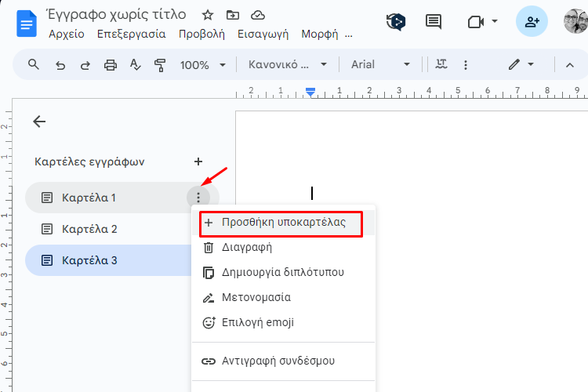Image resolution: width=588 pixels, height=392 pixels.
Task: Open the 100% zoom dropdown
Action: pos(203,64)
